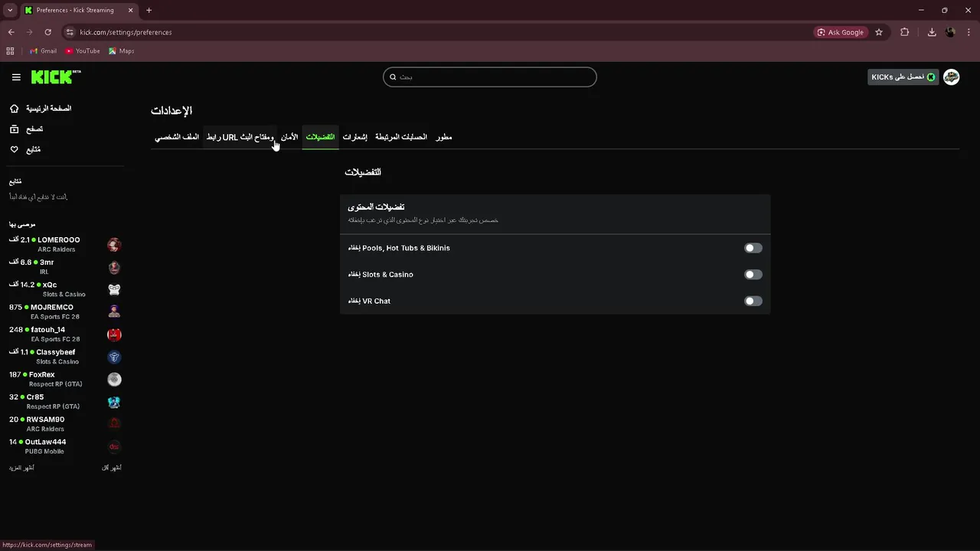Open the الملف الشخصي settings tab
This screenshot has width=980, height=551.
177,137
